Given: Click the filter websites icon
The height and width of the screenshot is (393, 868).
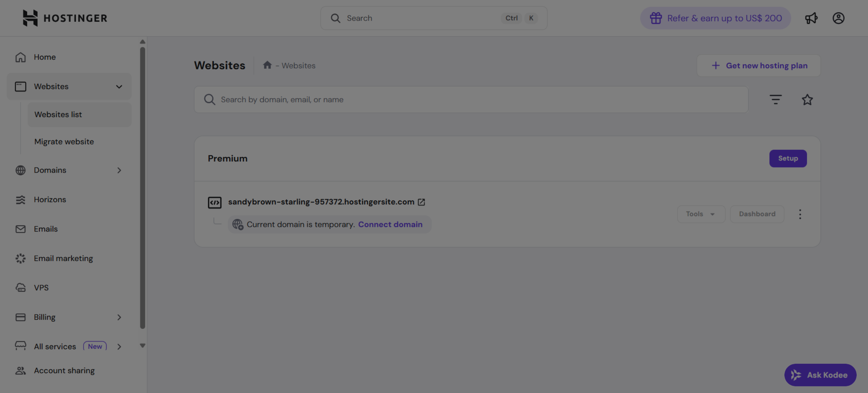Looking at the screenshot, I should pos(775,100).
